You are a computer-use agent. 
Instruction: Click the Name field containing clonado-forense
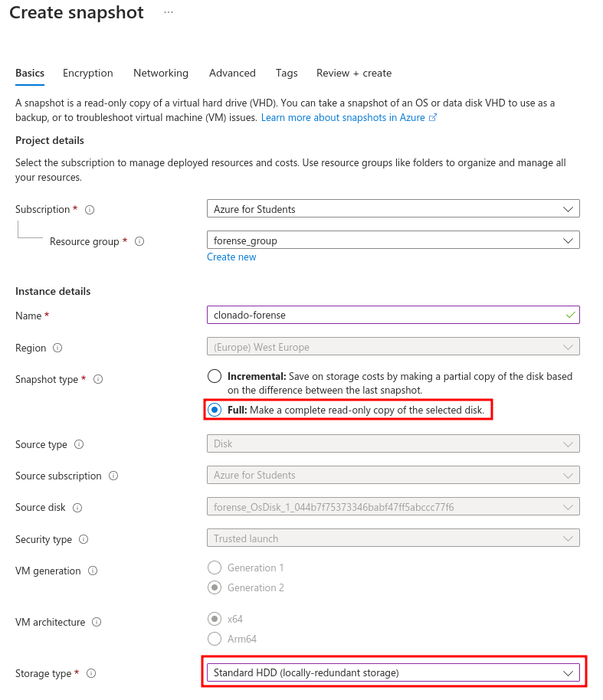click(393, 315)
